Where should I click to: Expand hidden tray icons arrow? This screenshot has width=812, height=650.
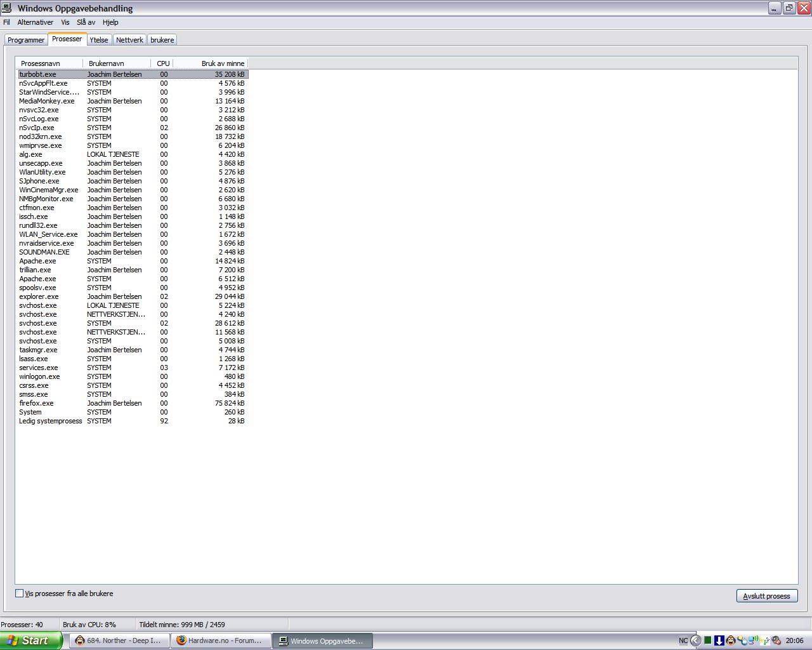(696, 641)
